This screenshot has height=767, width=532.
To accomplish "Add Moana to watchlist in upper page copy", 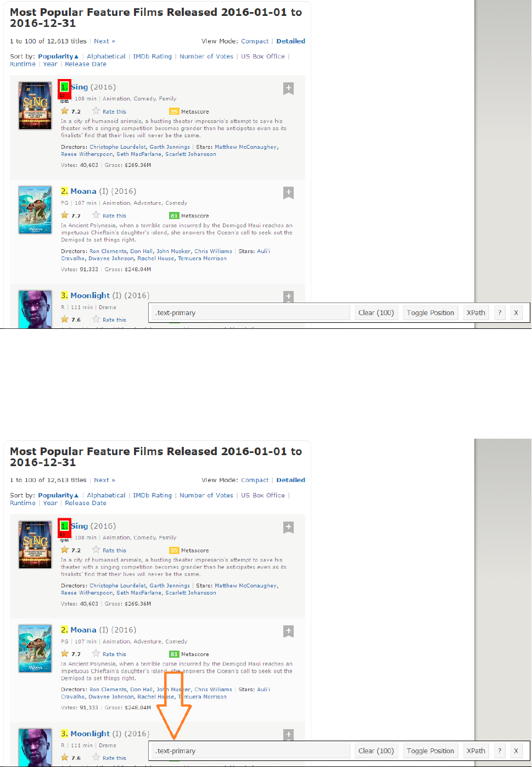I will [288, 193].
